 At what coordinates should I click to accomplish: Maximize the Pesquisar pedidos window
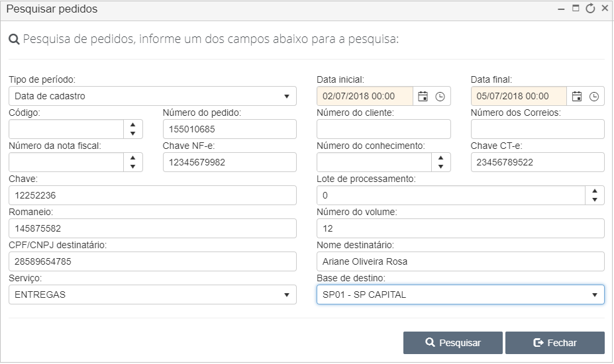tap(576, 8)
